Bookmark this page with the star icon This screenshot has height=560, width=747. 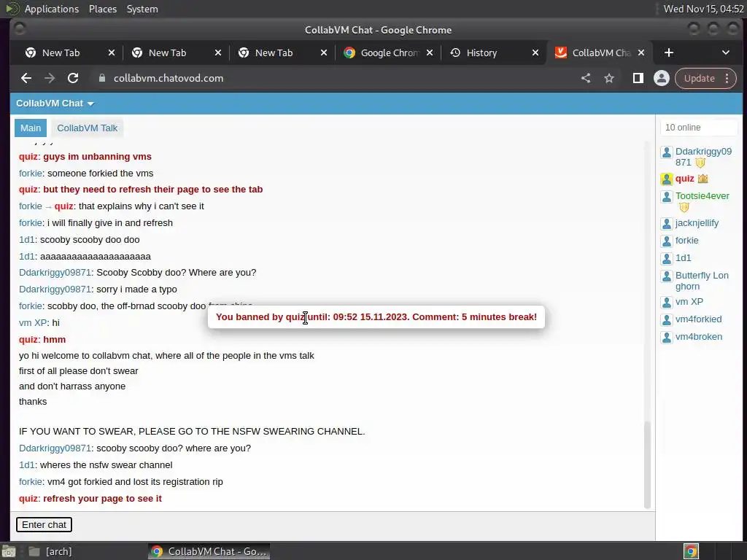click(609, 78)
